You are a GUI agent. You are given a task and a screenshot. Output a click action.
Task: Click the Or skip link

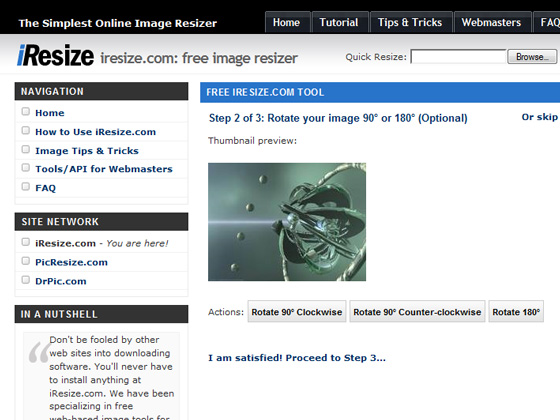click(x=540, y=117)
